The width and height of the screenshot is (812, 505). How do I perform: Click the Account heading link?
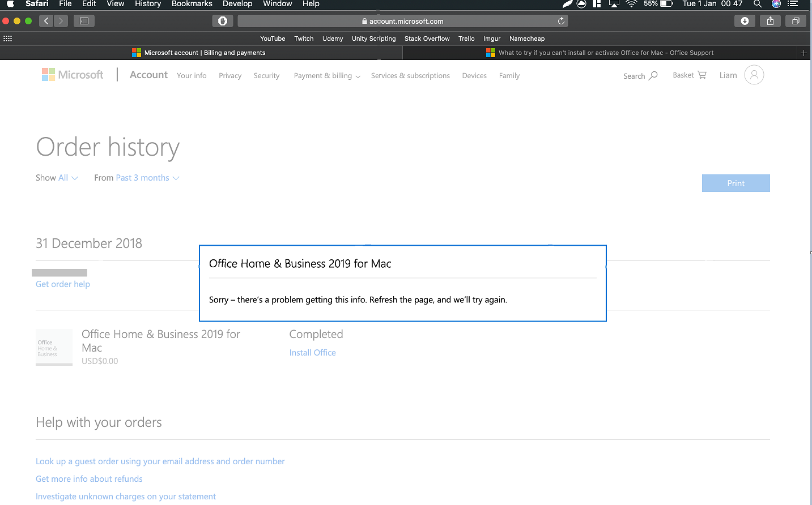tap(148, 75)
